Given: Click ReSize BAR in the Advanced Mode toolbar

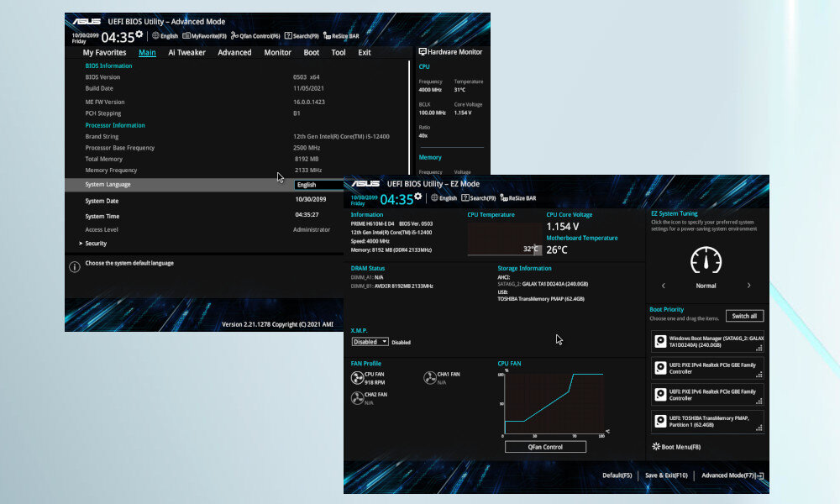Looking at the screenshot, I should 341,36.
